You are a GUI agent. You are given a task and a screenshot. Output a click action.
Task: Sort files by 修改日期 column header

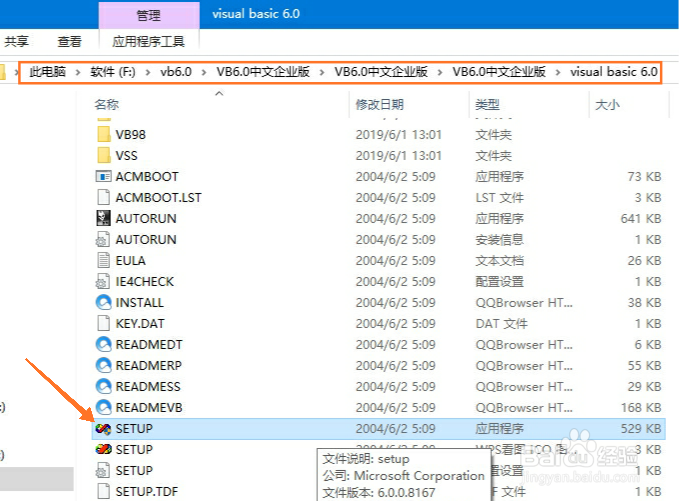point(379,104)
